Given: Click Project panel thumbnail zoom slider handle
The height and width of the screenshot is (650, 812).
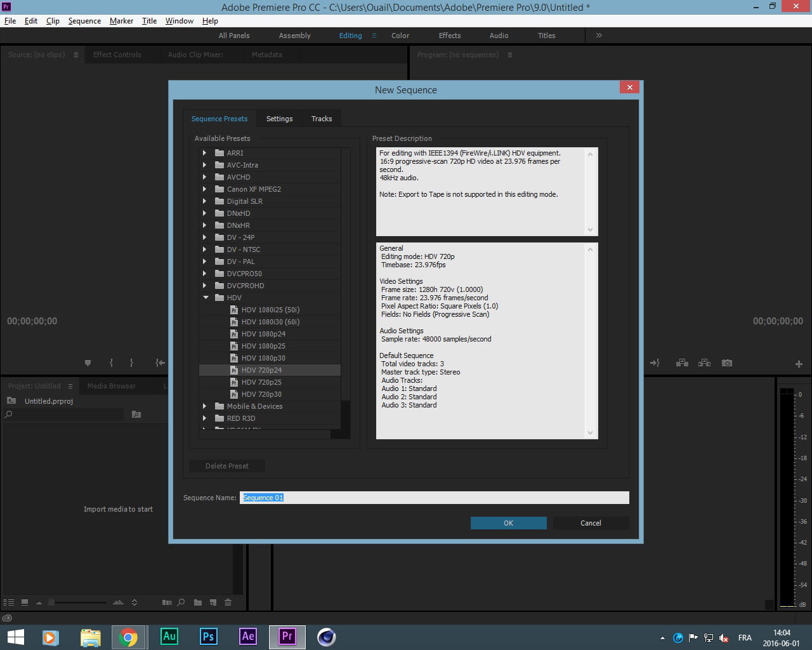Looking at the screenshot, I should pos(51,602).
